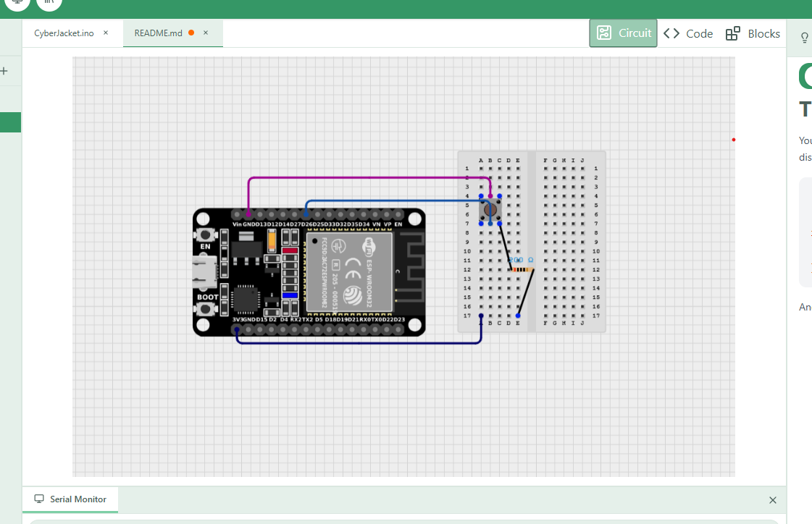The image size is (812, 524).
Task: Click the micro USB port on the ESP32
Action: click(x=203, y=271)
